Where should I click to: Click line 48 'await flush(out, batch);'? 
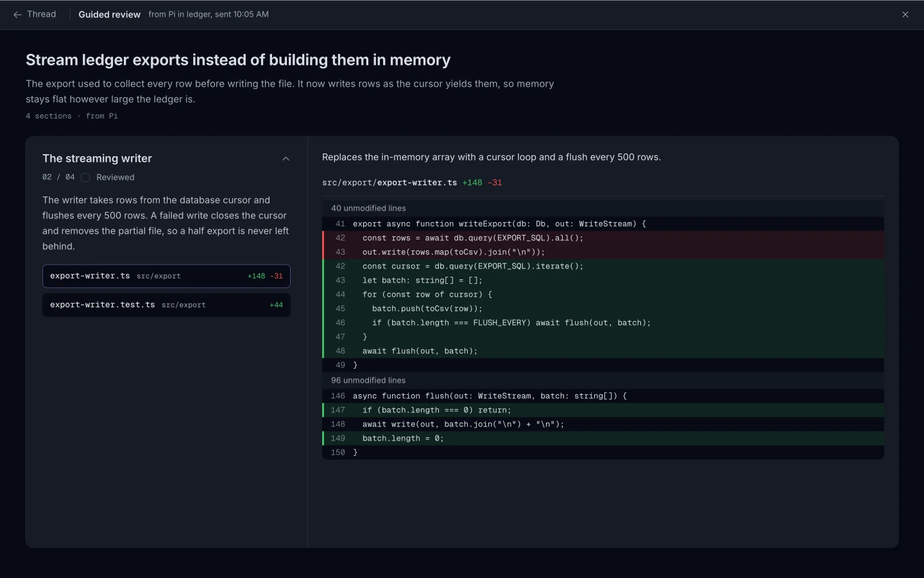[603, 351]
